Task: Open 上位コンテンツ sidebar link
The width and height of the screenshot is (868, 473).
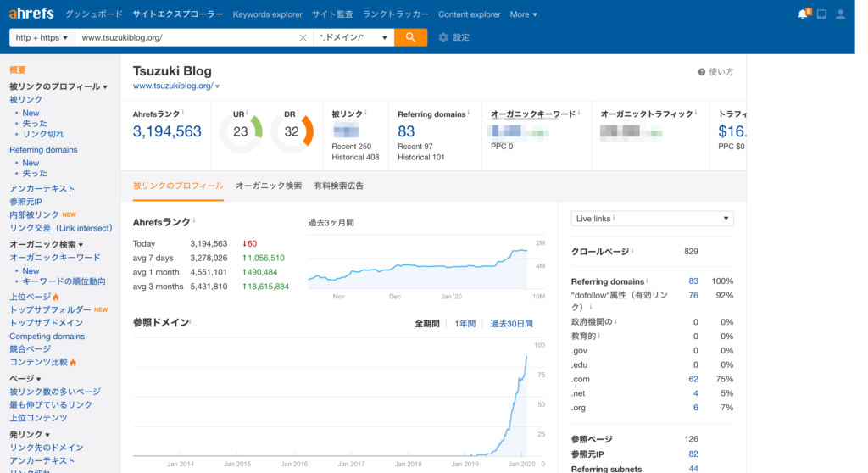Action: coord(38,418)
